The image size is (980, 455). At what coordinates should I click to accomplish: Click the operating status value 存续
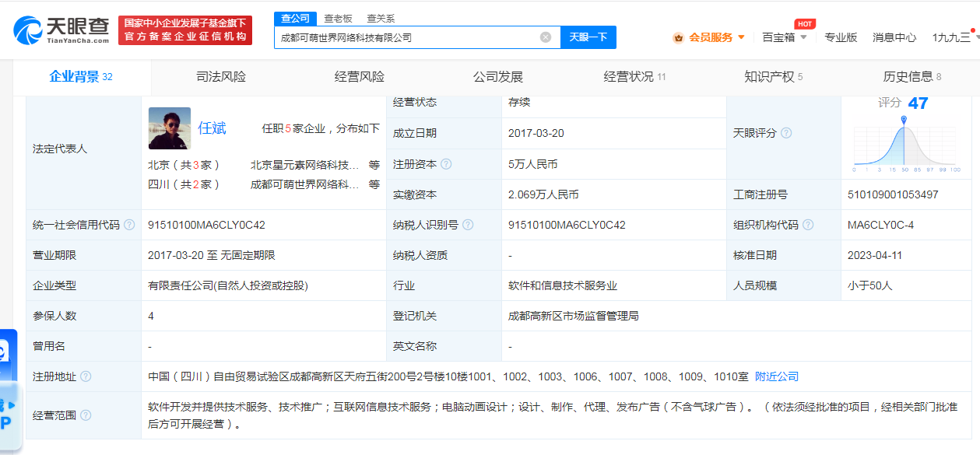(519, 103)
